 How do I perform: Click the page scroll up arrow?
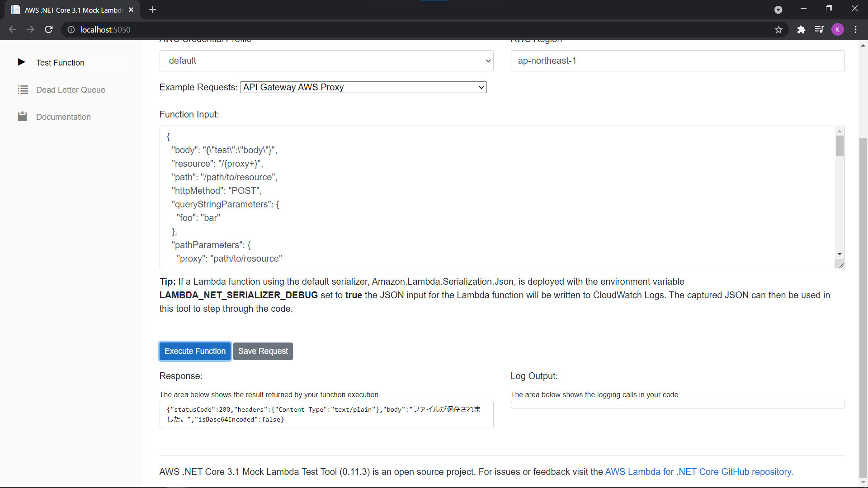point(863,45)
